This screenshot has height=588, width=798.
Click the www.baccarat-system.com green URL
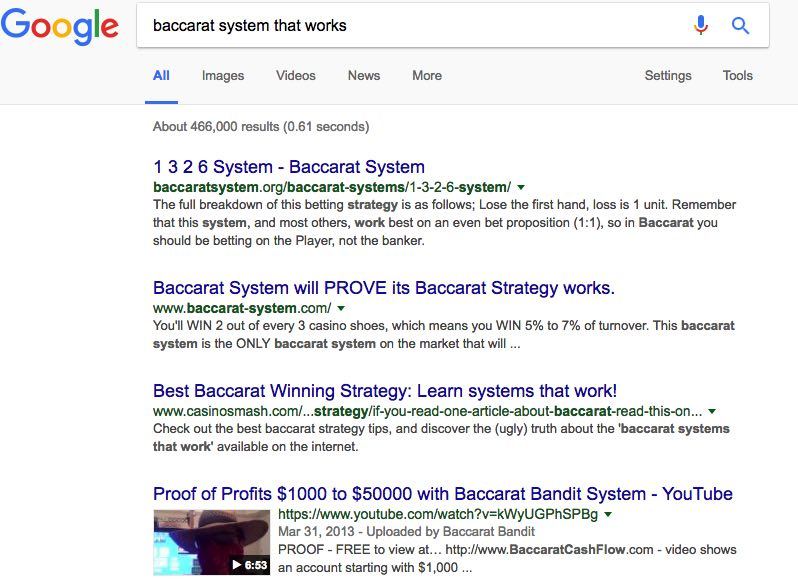click(x=242, y=309)
